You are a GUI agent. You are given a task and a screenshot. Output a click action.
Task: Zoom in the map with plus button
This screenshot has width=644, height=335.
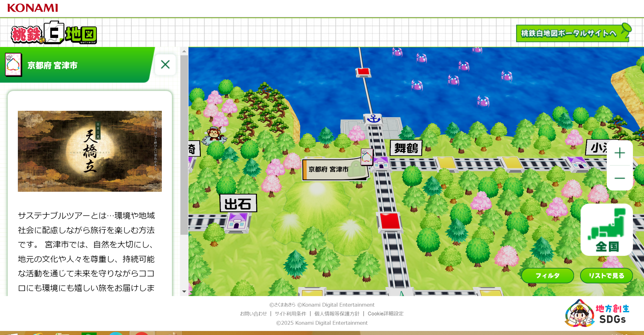620,153
